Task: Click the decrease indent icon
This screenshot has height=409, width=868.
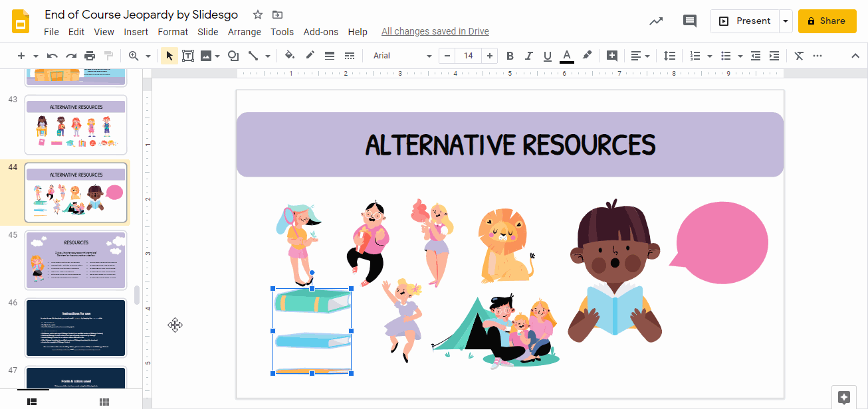Action: pyautogui.click(x=756, y=56)
